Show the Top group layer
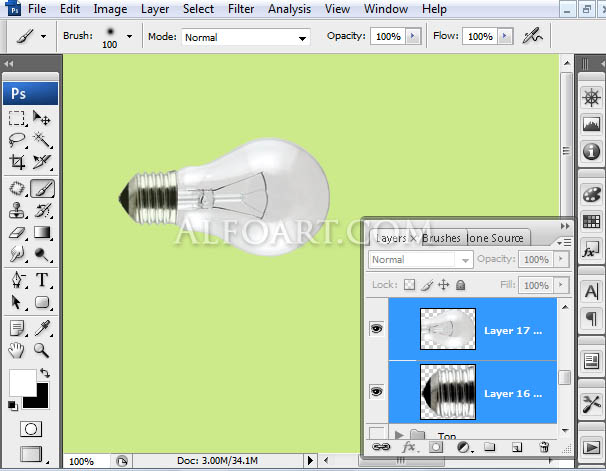Viewport: 606px width, 471px height. (377, 433)
